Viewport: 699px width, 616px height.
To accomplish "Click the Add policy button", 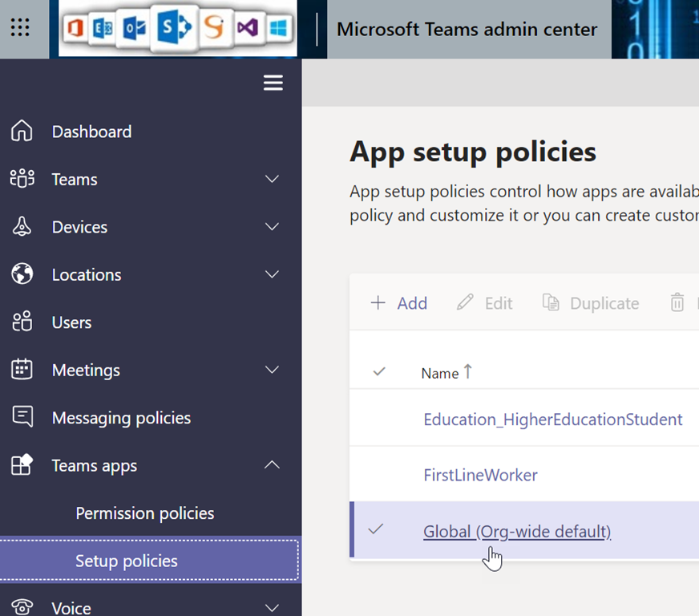I will 399,303.
